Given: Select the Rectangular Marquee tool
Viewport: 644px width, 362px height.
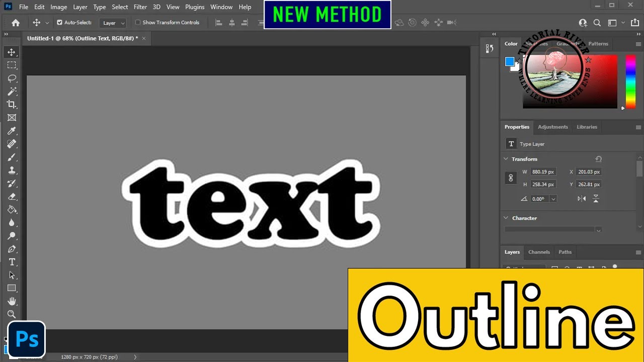Looking at the screenshot, I should click(x=12, y=65).
